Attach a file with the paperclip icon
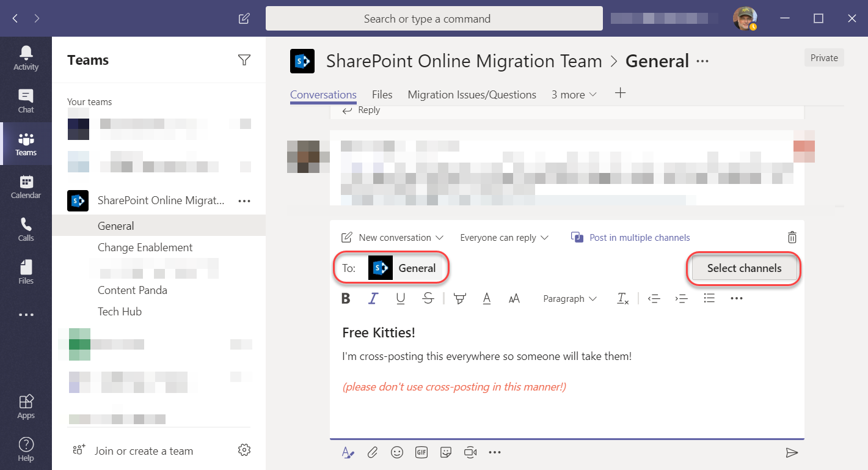868x470 pixels. pos(373,452)
